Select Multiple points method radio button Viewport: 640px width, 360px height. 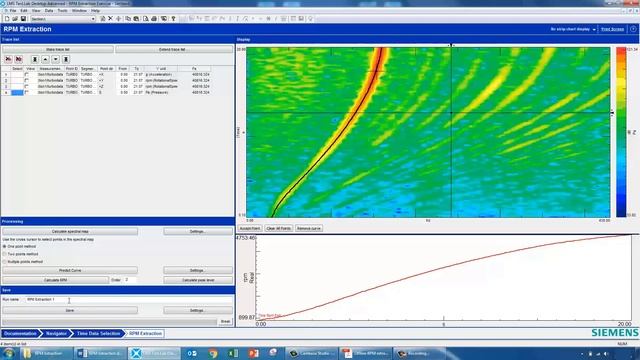click(5, 262)
